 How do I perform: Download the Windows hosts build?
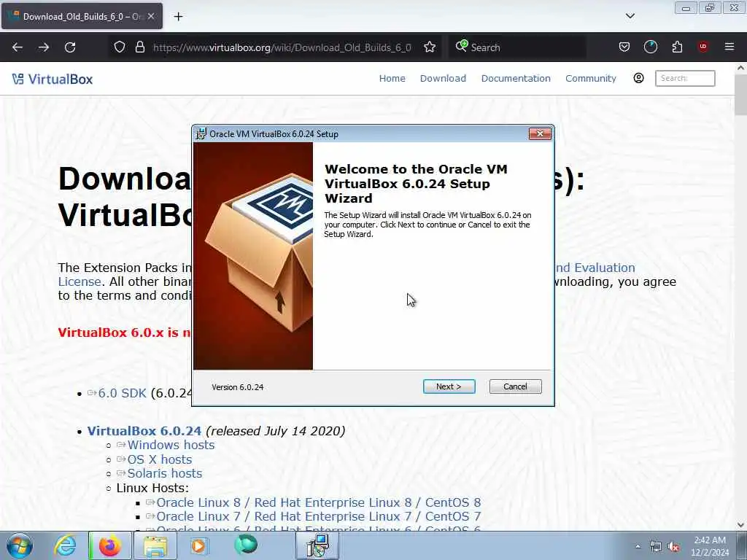point(171,446)
